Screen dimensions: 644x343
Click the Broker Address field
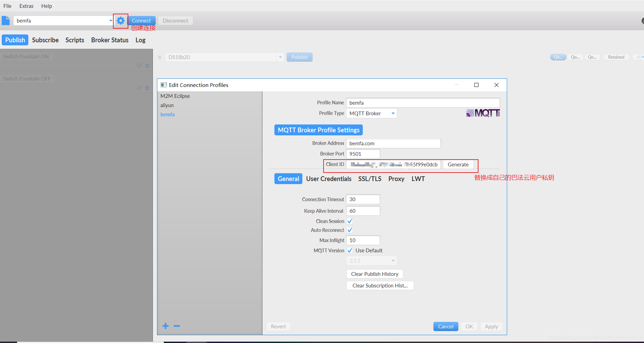393,144
